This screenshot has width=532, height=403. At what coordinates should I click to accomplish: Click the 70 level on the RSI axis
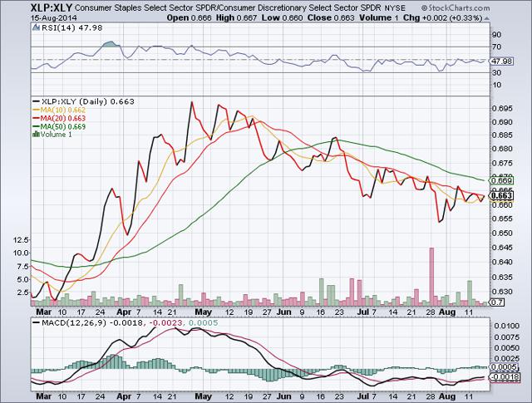(496, 47)
